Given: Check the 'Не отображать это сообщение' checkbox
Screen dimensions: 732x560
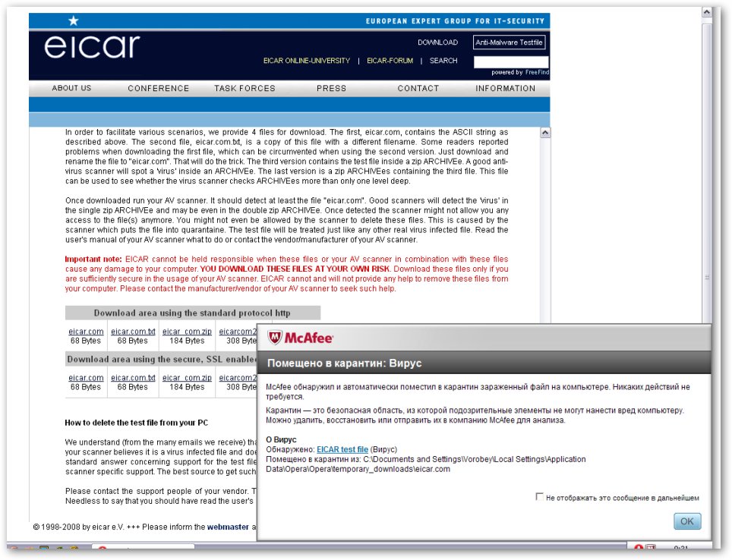Looking at the screenshot, I should (539, 497).
